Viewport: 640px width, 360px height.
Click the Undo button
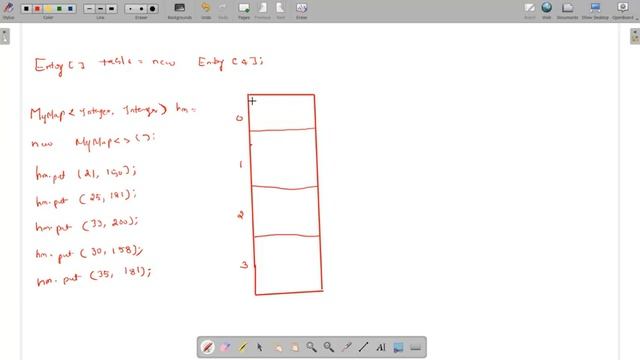[206, 10]
